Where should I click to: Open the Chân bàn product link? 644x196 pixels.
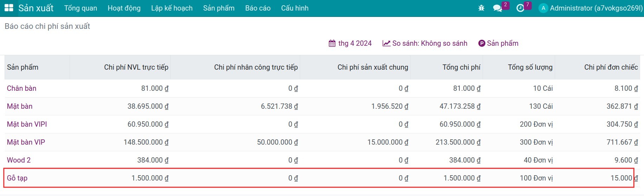tap(21, 88)
